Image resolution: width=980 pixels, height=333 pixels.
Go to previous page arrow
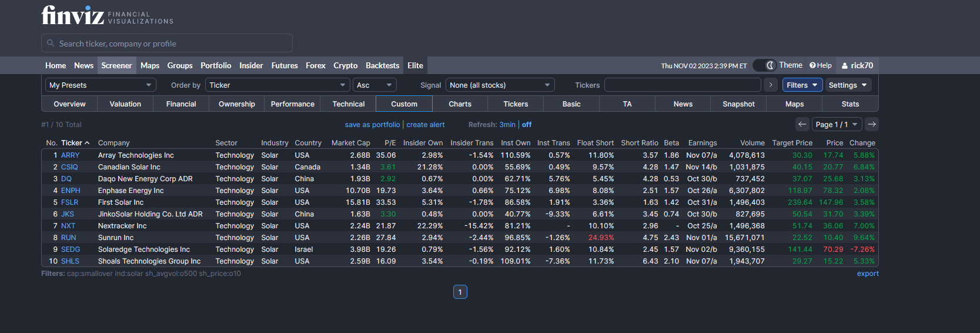[x=802, y=124]
